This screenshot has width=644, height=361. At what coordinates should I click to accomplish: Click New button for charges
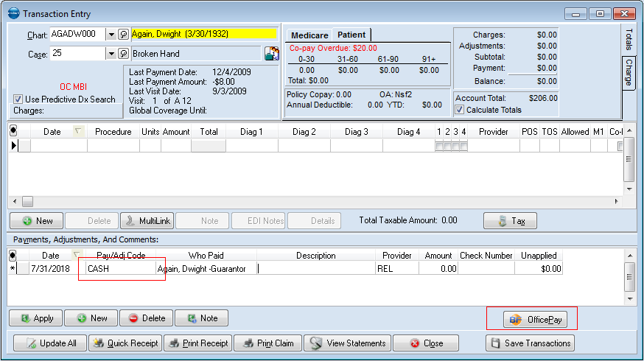(x=37, y=221)
